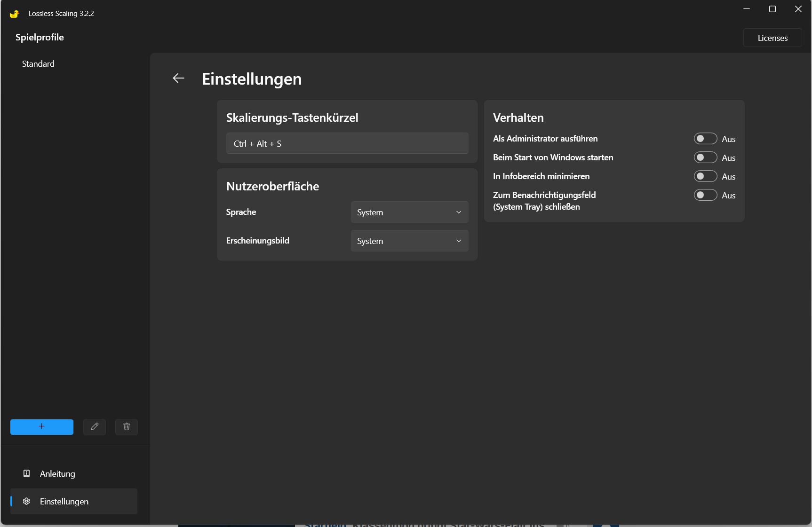The width and height of the screenshot is (812, 527).
Task: Minimize the Lossless Scaling window
Action: pos(747,9)
